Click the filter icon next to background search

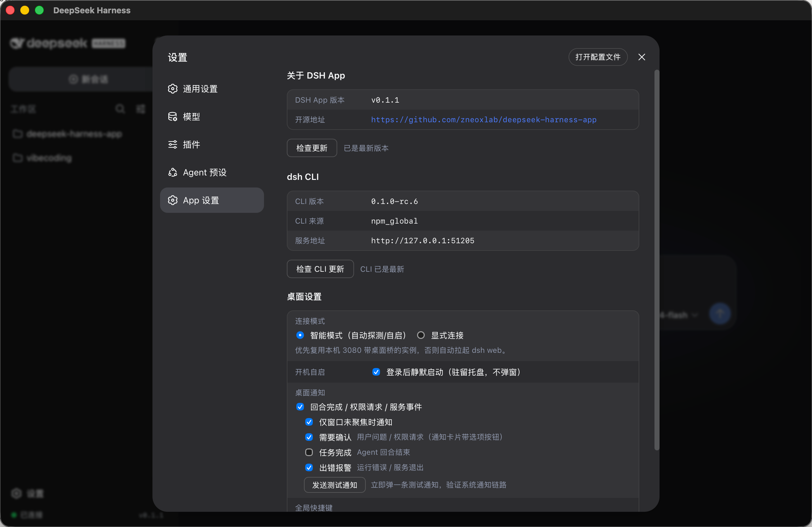click(141, 109)
